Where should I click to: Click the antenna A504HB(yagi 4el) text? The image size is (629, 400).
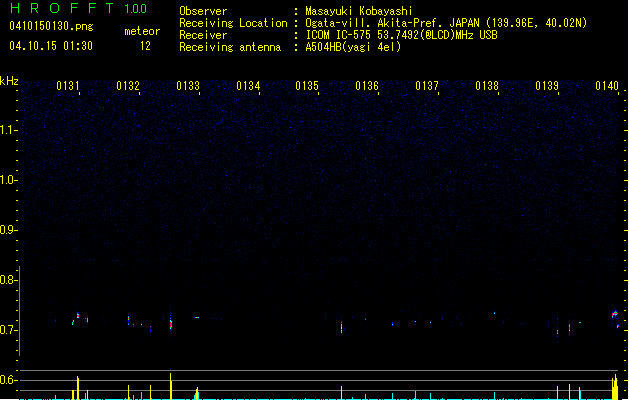[x=353, y=47]
